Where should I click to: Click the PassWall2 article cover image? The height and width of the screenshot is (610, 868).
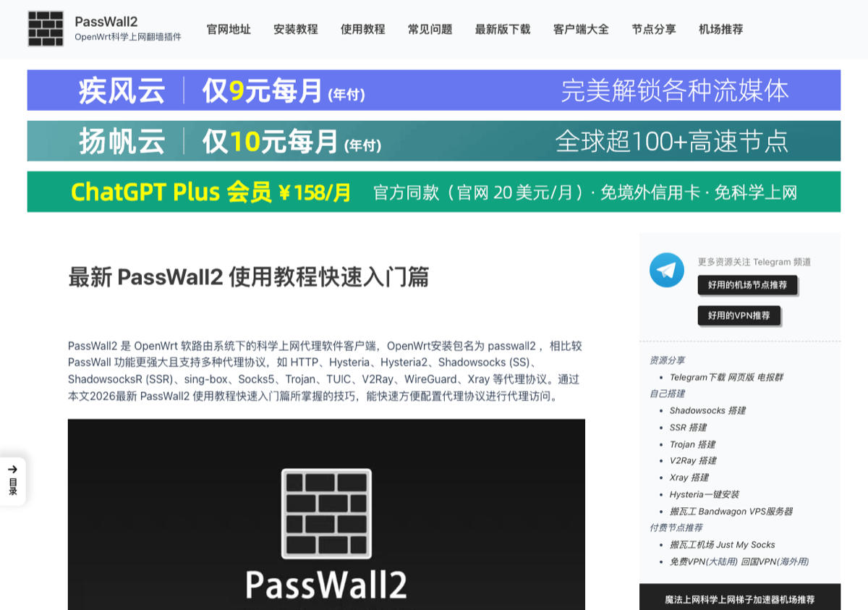pyautogui.click(x=326, y=514)
